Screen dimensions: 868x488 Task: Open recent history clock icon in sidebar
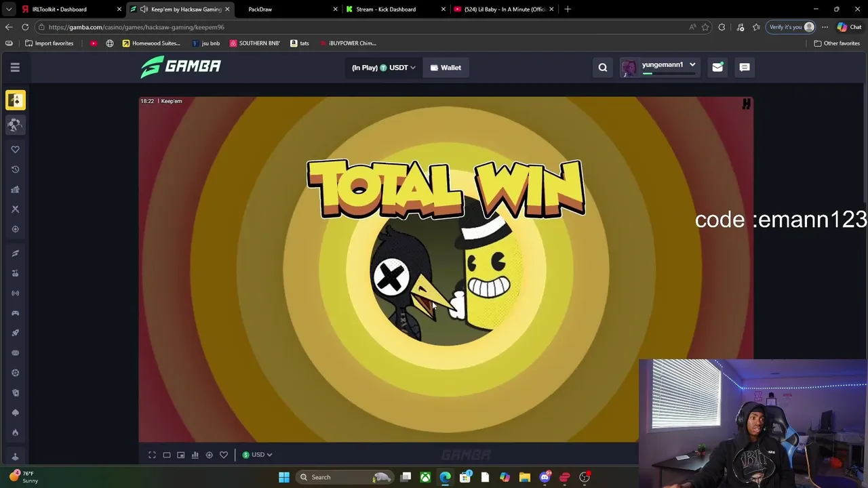(x=16, y=169)
